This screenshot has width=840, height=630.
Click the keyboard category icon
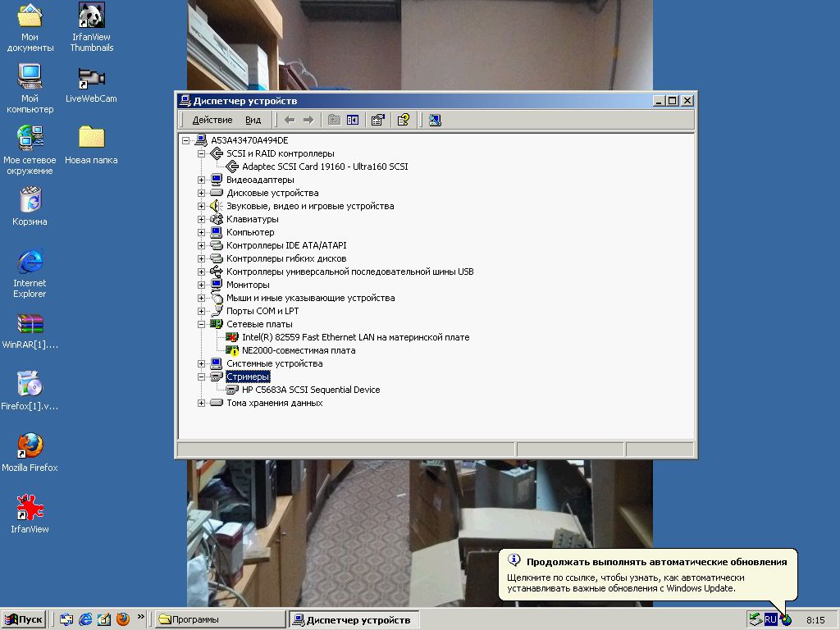216,219
